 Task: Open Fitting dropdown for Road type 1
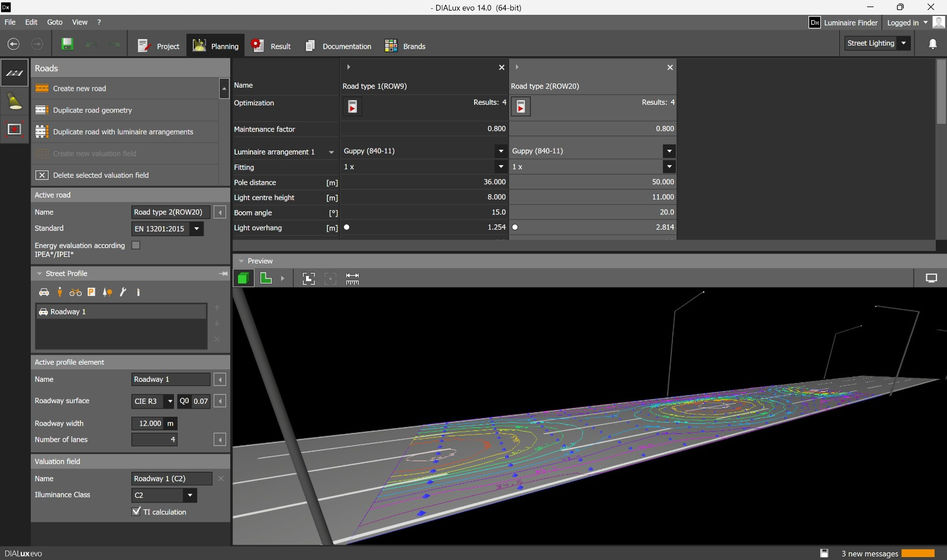coord(501,167)
